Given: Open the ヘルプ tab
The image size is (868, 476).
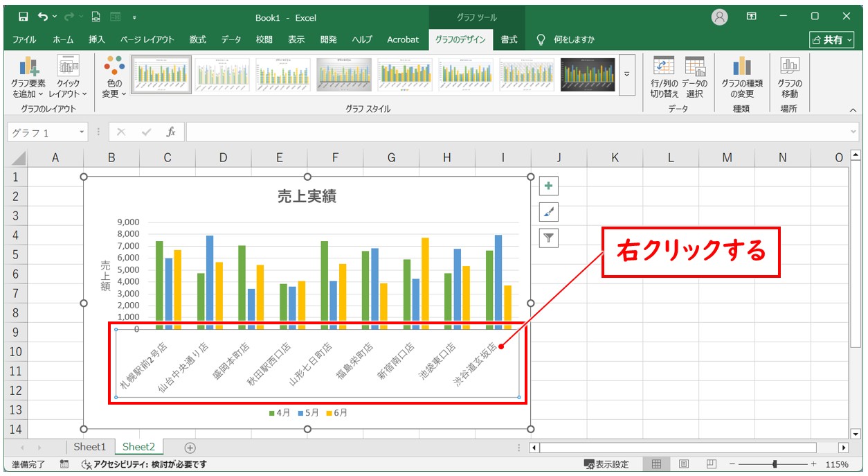Looking at the screenshot, I should click(361, 39).
